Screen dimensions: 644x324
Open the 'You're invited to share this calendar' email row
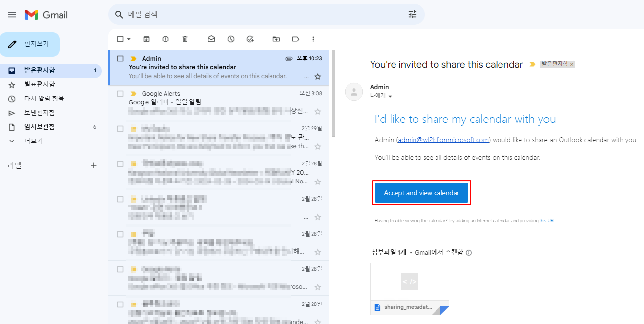[x=219, y=67]
